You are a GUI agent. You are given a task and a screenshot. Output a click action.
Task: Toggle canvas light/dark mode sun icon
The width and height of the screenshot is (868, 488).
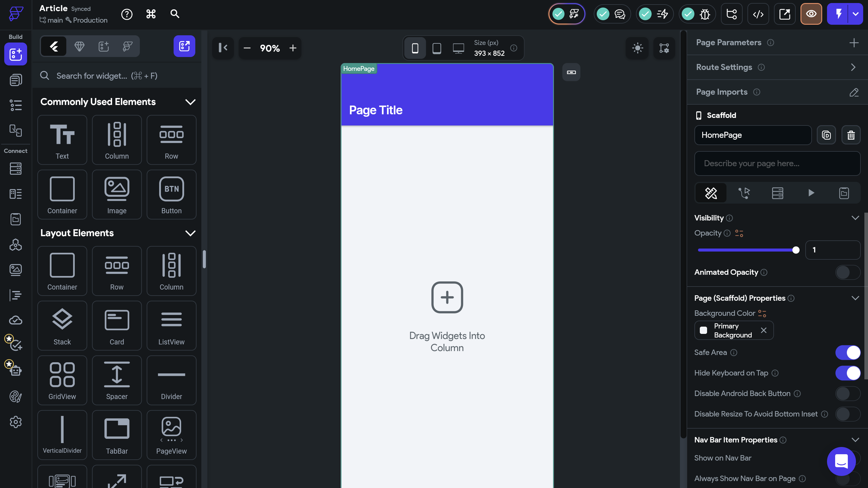(637, 48)
